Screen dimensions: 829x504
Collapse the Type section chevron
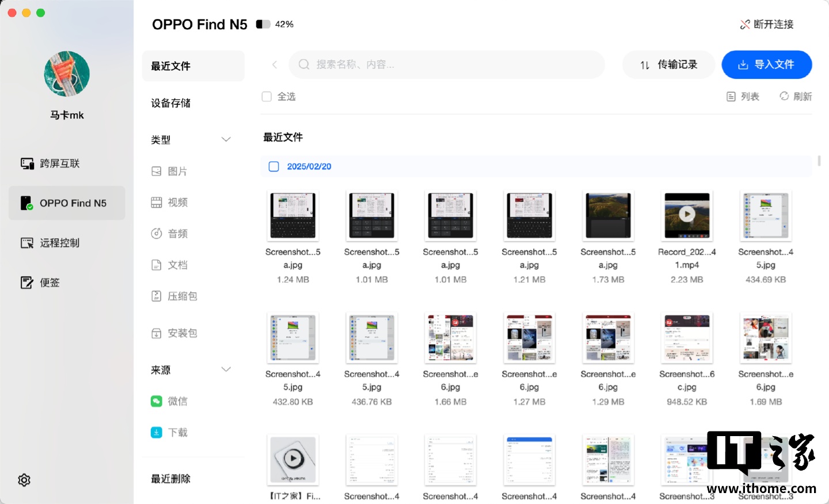tap(226, 140)
